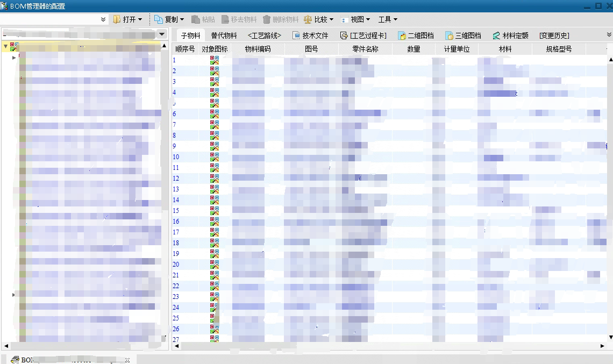Click the object icon in row 3
Screen dimensions: 613x364
click(214, 82)
